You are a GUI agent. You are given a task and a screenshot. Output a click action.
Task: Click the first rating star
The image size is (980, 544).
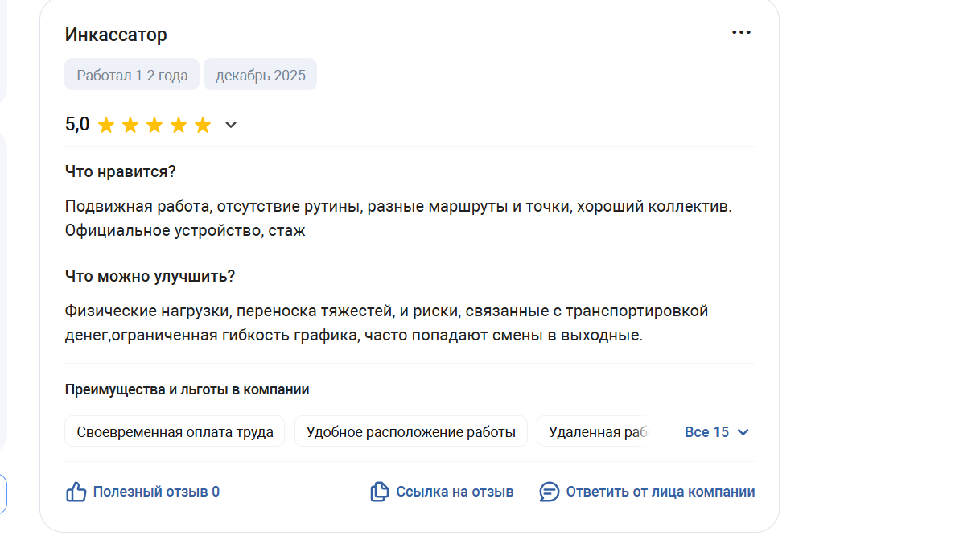tap(106, 125)
